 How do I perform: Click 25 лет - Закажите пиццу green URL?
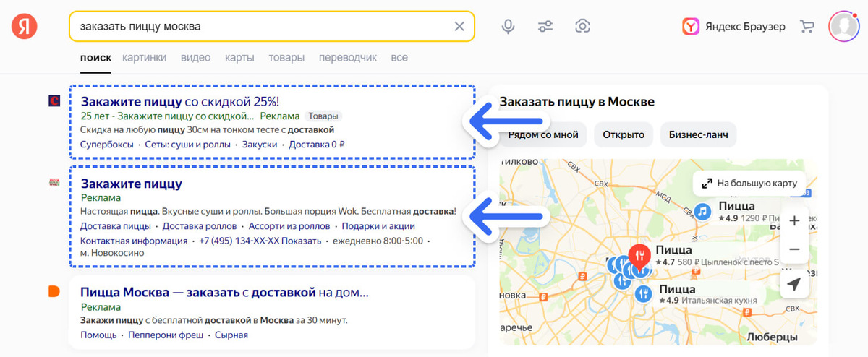point(167,116)
